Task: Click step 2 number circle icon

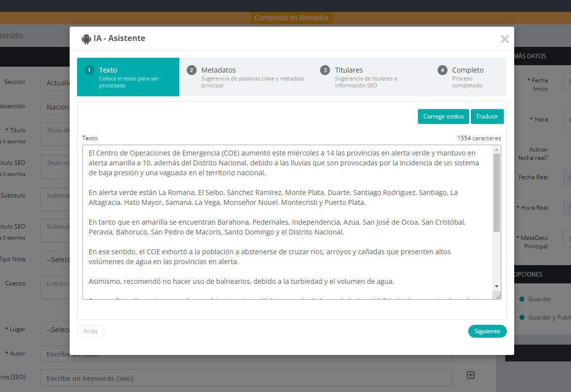Action: click(x=192, y=70)
